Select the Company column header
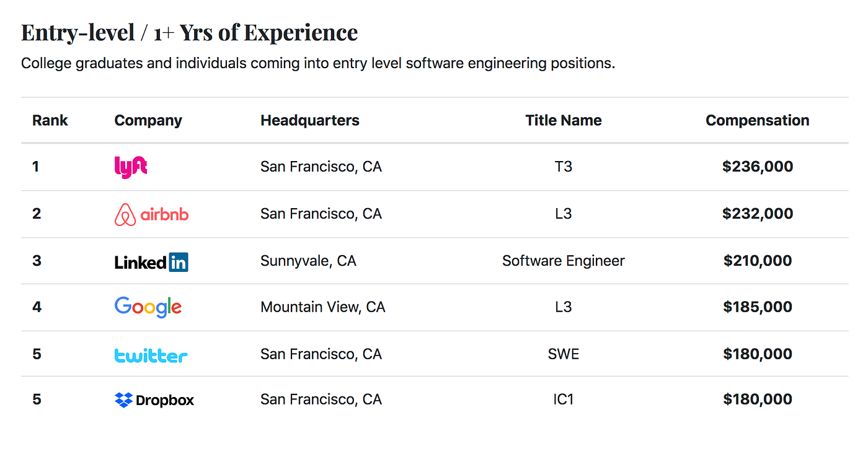The image size is (868, 467). click(148, 120)
